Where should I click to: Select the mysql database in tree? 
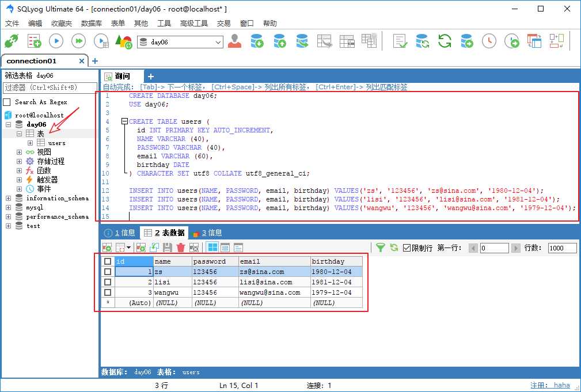35,207
